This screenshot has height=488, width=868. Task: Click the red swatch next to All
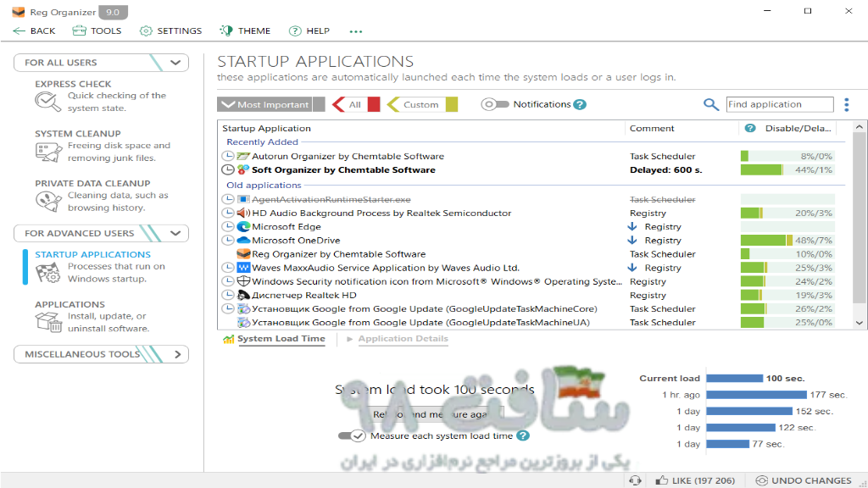tap(374, 104)
